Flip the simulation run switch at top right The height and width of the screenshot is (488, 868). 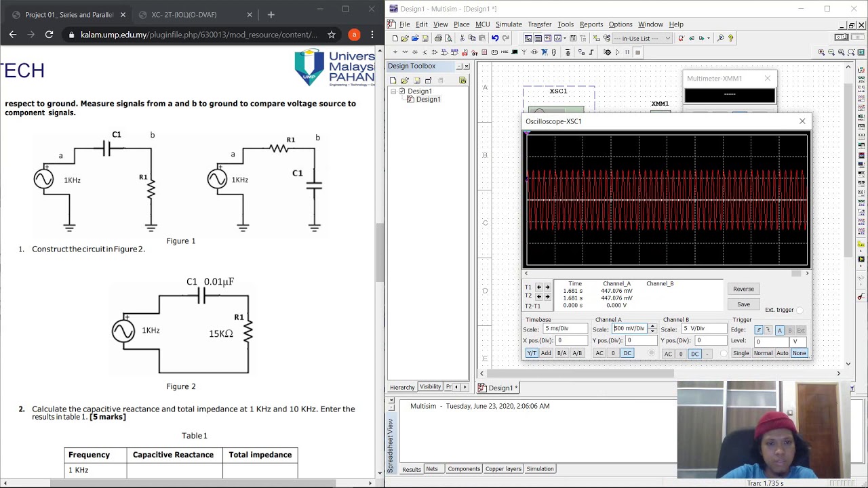click(x=842, y=37)
